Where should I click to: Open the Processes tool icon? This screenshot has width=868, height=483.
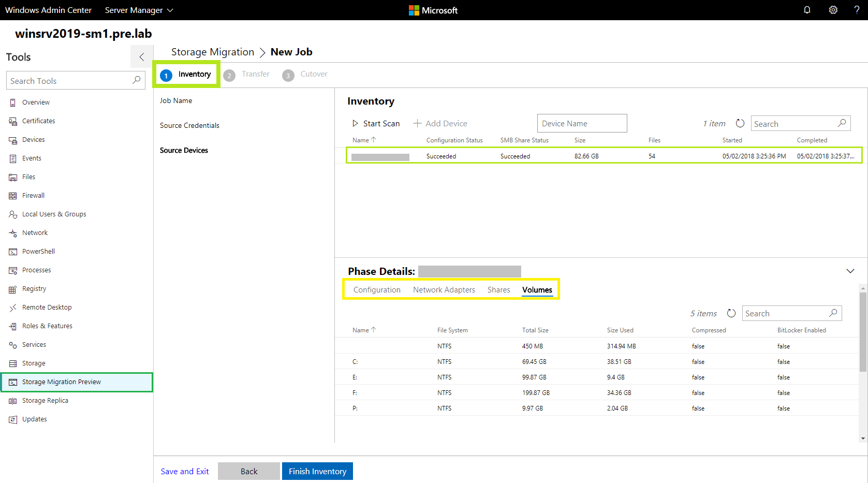point(13,270)
